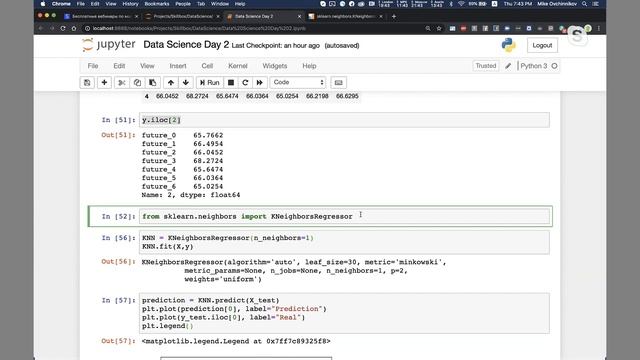
Task: Click into the sklearn import cell
Action: pos(344,216)
